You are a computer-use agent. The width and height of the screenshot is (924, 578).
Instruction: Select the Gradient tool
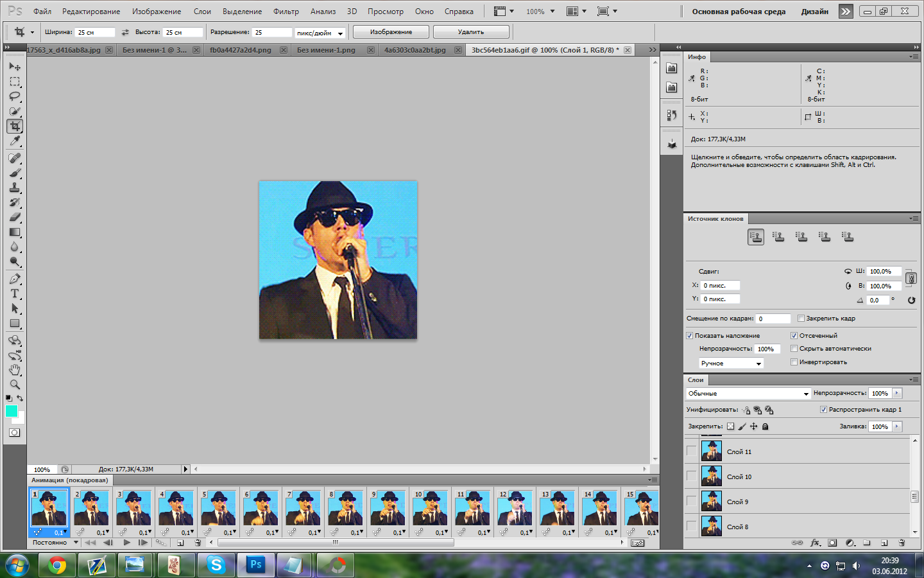click(x=15, y=232)
